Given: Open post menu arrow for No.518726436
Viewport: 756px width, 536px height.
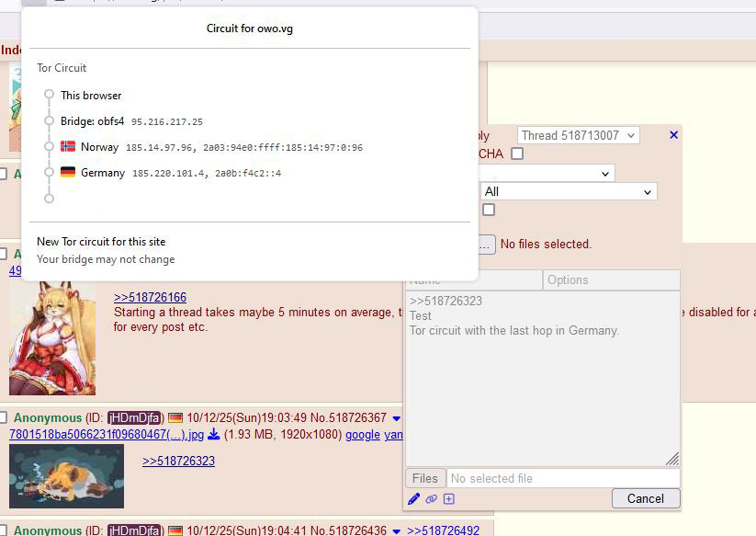Looking at the screenshot, I should click(x=396, y=531).
